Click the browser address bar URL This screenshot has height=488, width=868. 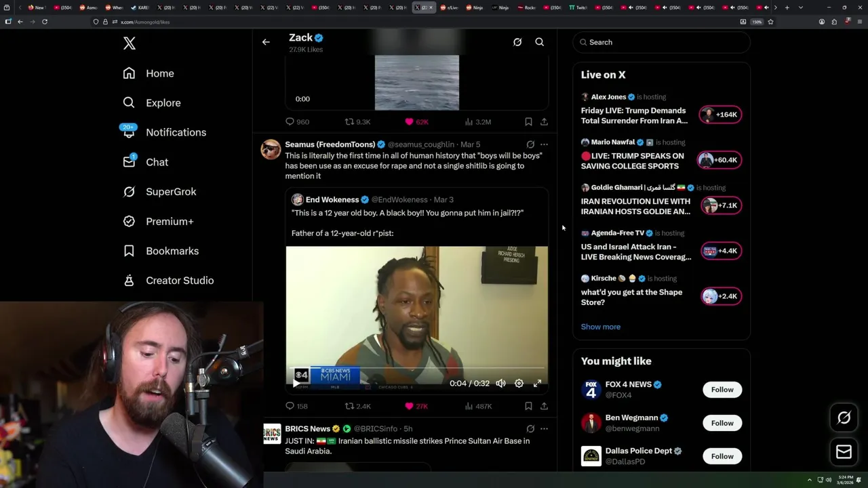(x=145, y=22)
